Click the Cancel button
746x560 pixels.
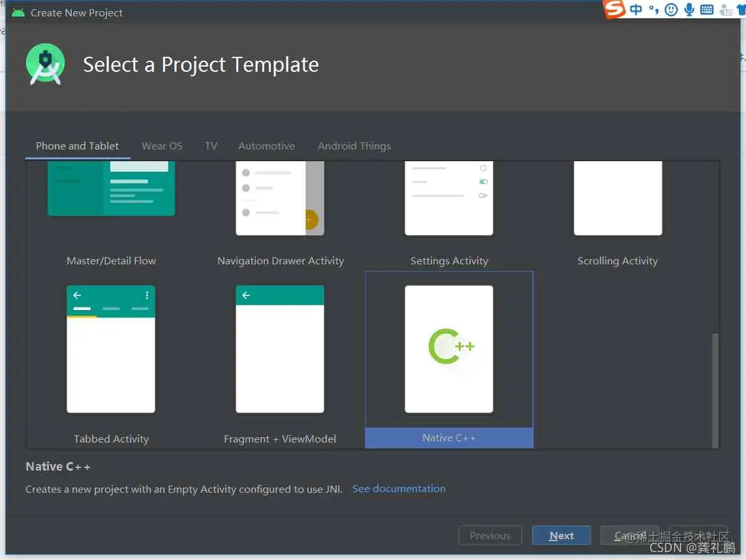pos(630,535)
